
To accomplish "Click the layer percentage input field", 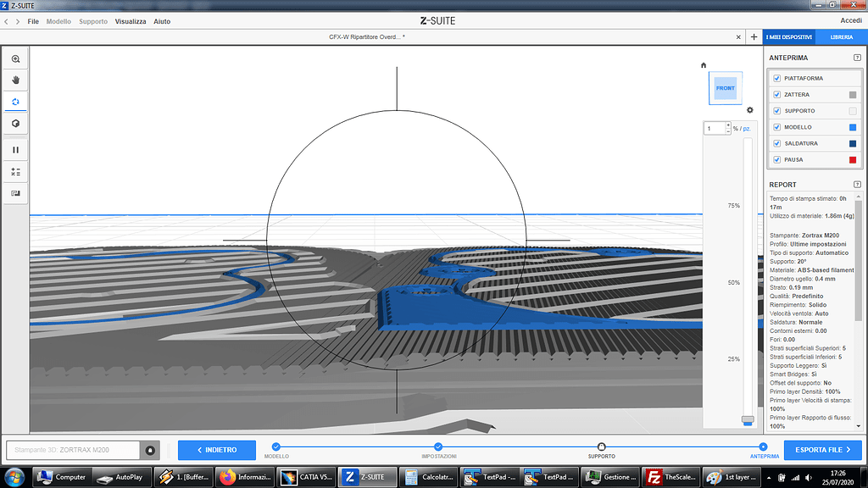I will pos(715,129).
